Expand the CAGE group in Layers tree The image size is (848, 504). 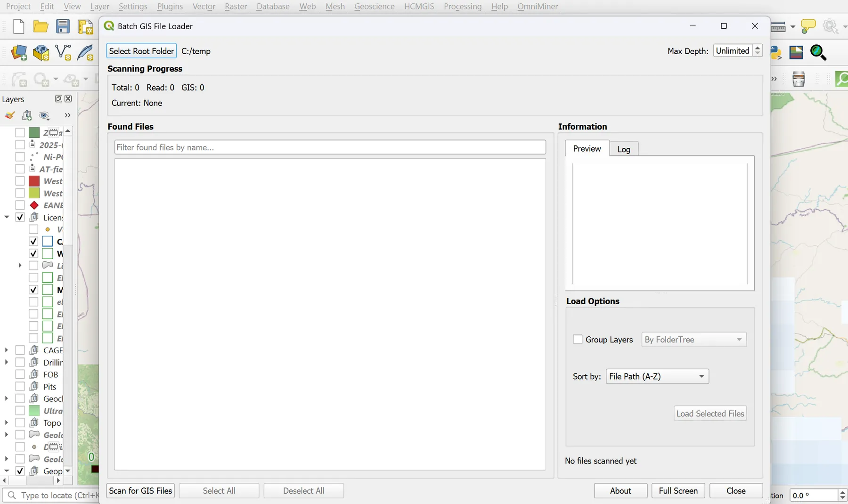[x=7, y=350]
